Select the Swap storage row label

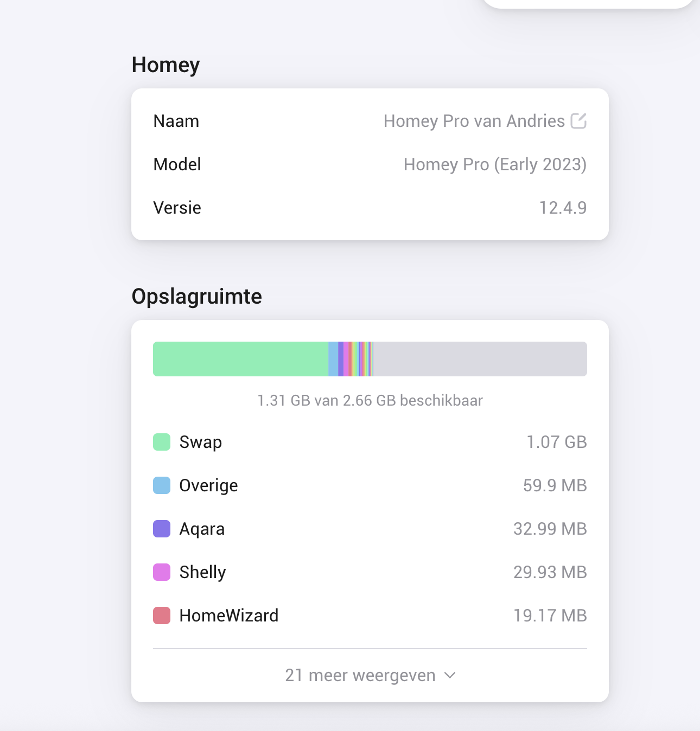tap(200, 443)
